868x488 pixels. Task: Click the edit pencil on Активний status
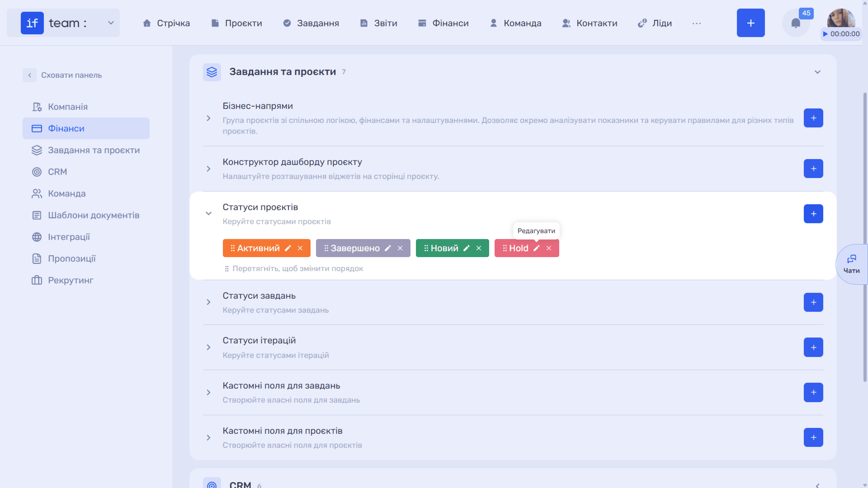tap(288, 248)
